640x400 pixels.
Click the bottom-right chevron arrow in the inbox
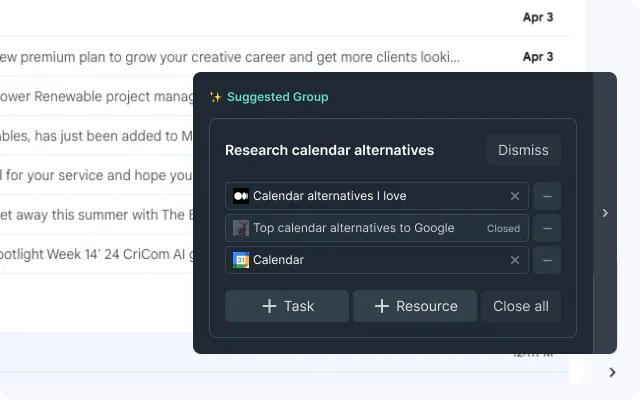612,372
